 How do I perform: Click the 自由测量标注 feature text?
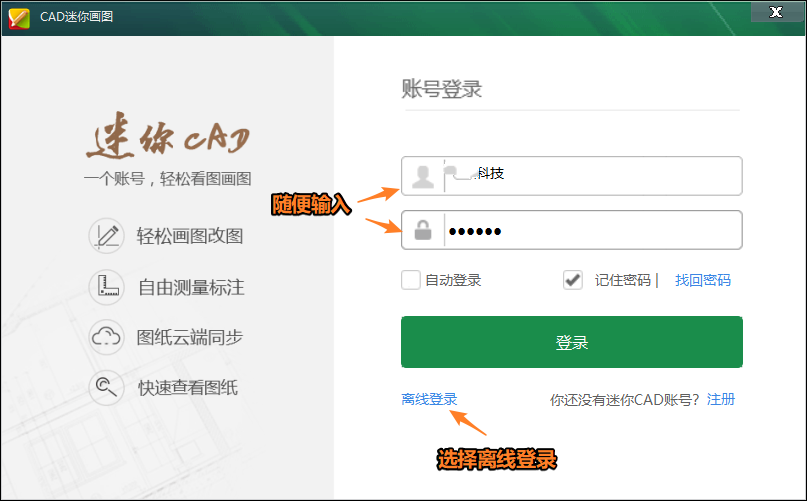(x=191, y=287)
